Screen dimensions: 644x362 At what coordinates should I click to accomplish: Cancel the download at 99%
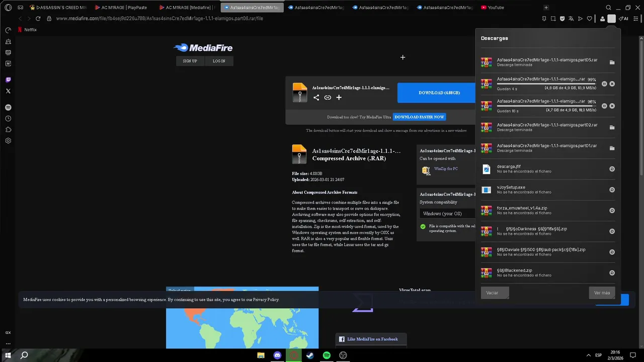(x=612, y=84)
